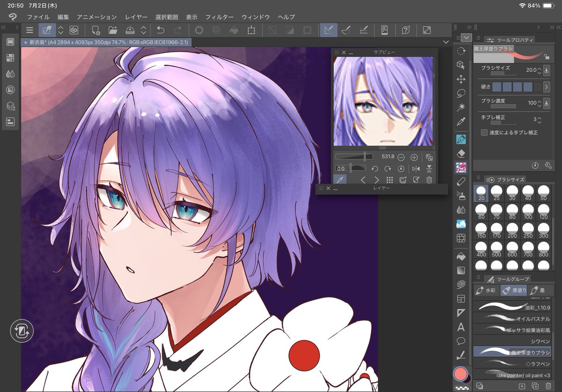This screenshot has width=562, height=392.
Task: Select the 新衣装 canvas tab
Action: coord(105,42)
